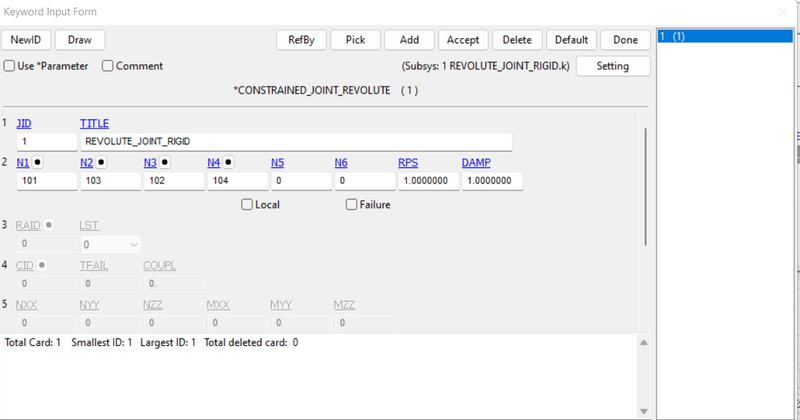
Task: Open the RPS field link
Action: 408,163
